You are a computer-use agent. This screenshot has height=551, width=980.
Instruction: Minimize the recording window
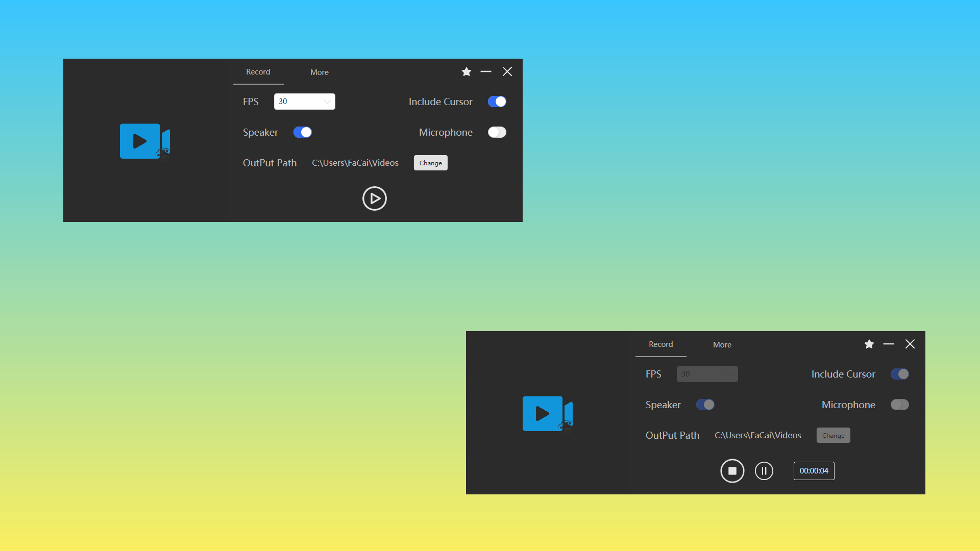(485, 71)
